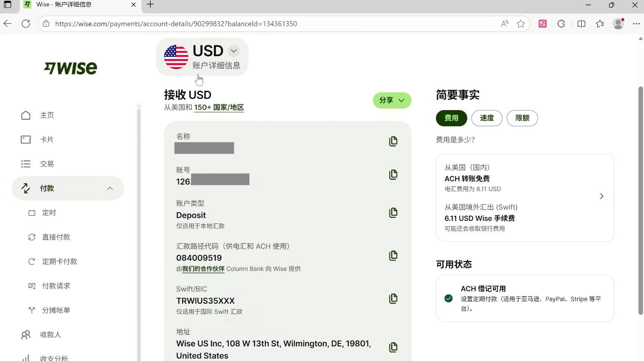Viewport: 644px width, 361px height.
Task: Open the 150+ 国家/地区 link
Action: [x=219, y=107]
